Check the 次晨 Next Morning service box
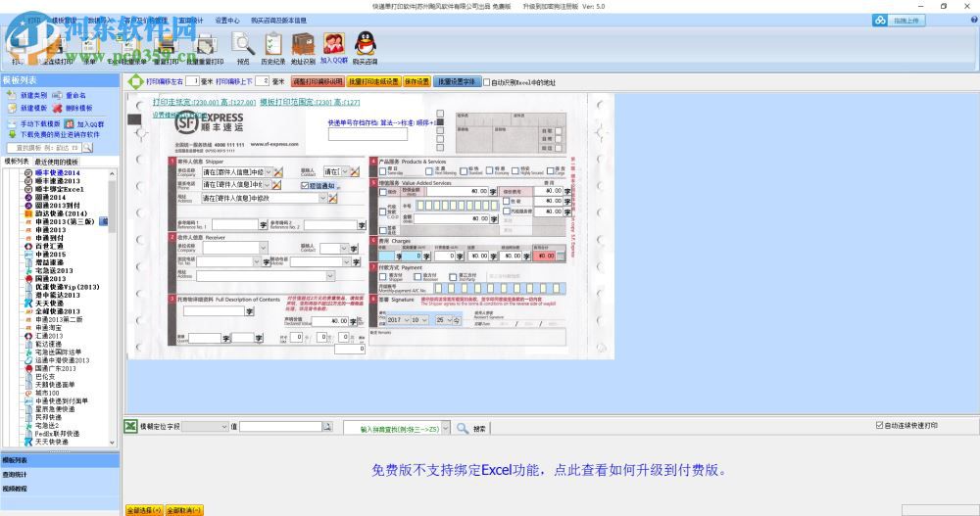The image size is (980, 516). [x=429, y=170]
